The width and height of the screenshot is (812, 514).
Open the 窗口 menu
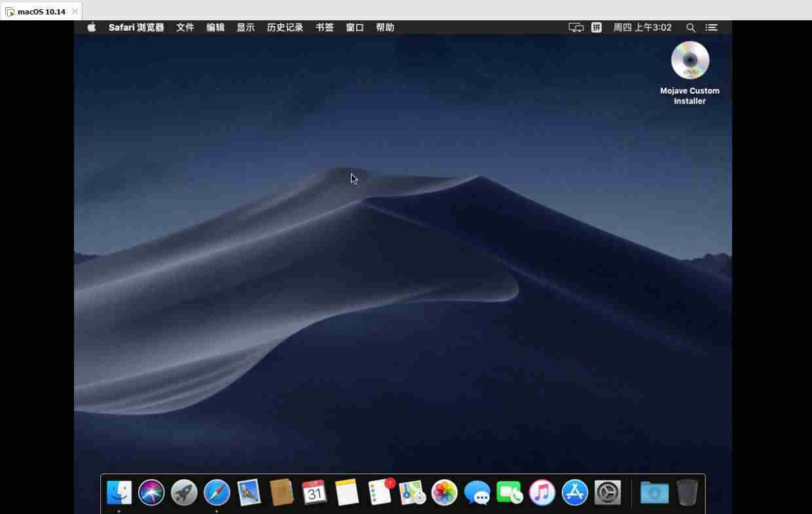pyautogui.click(x=355, y=28)
